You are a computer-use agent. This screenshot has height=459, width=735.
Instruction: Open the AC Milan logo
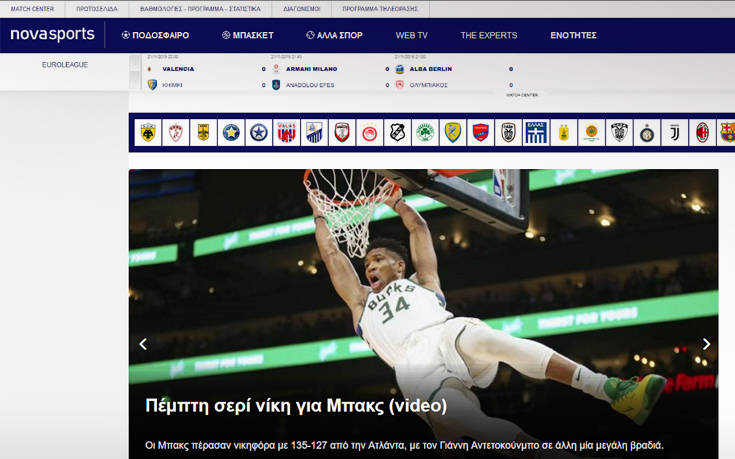[702, 133]
